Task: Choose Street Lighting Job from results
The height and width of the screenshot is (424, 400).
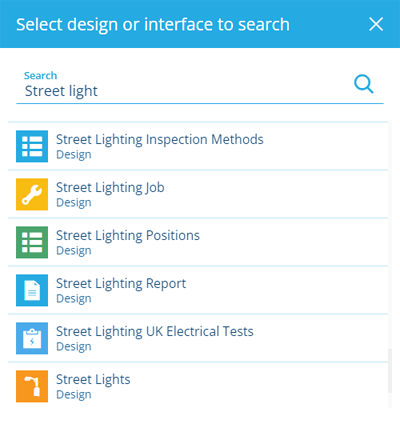Action: pyautogui.click(x=198, y=194)
